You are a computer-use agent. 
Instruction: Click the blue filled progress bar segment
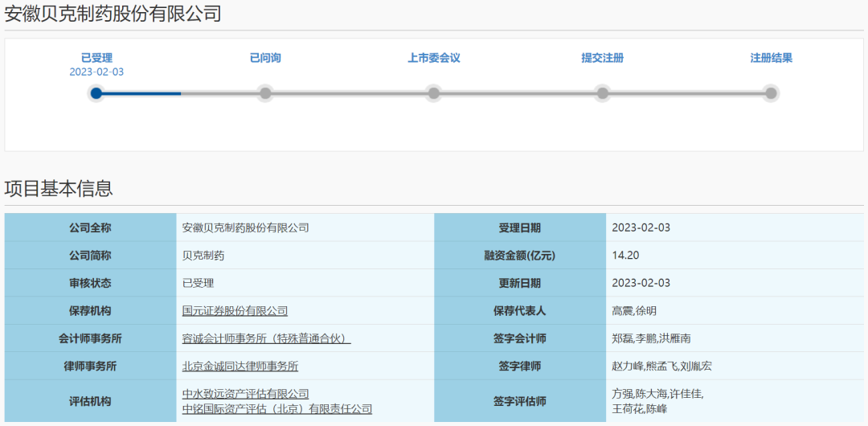(141, 93)
